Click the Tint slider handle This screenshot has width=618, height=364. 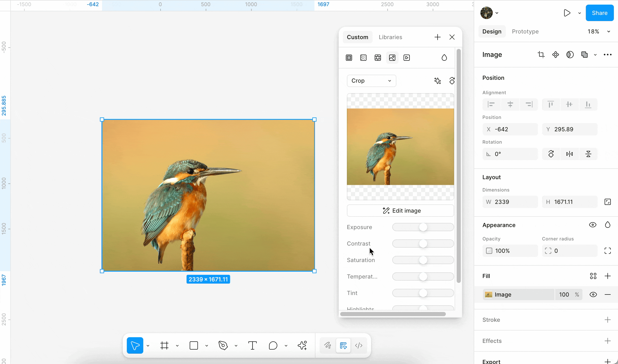coord(423,293)
